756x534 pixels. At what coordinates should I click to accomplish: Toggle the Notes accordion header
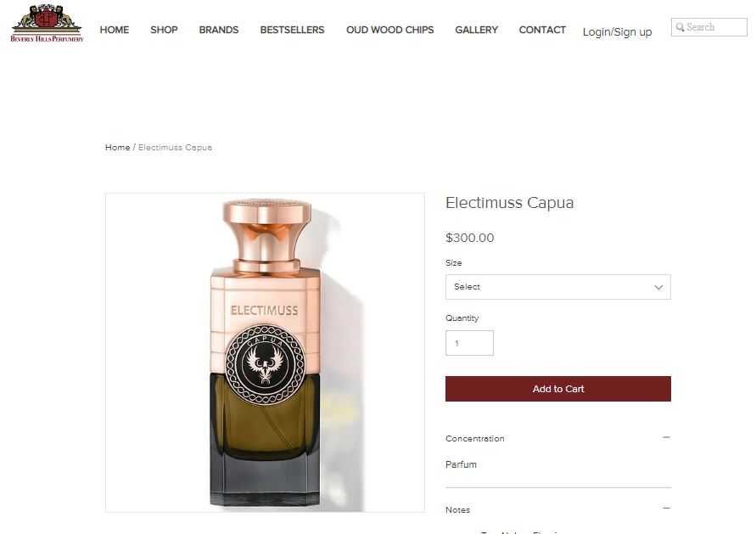557,510
